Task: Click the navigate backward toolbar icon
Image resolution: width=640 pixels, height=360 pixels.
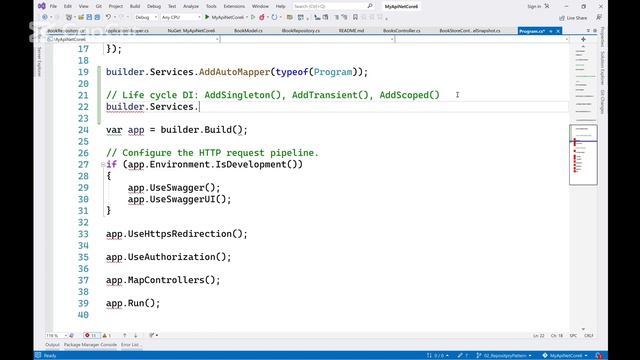Action: click(44, 17)
